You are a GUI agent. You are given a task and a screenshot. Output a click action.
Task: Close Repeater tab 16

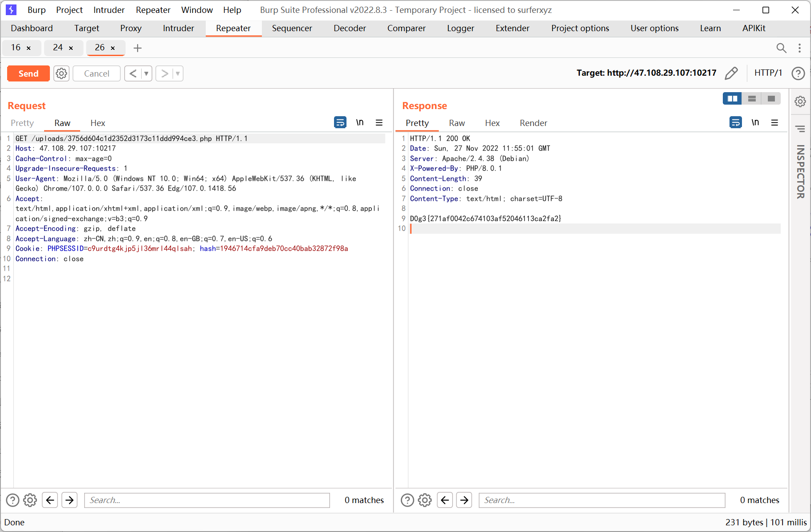point(29,48)
